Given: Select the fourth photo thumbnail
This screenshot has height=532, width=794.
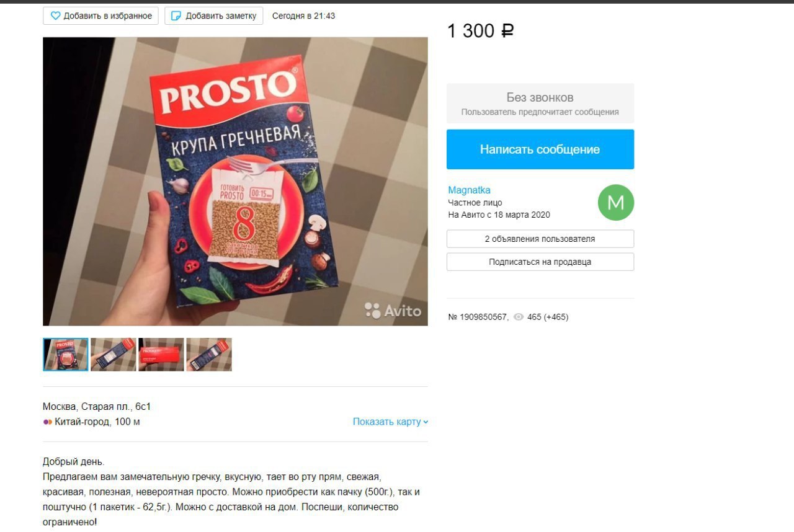Looking at the screenshot, I should [x=209, y=355].
